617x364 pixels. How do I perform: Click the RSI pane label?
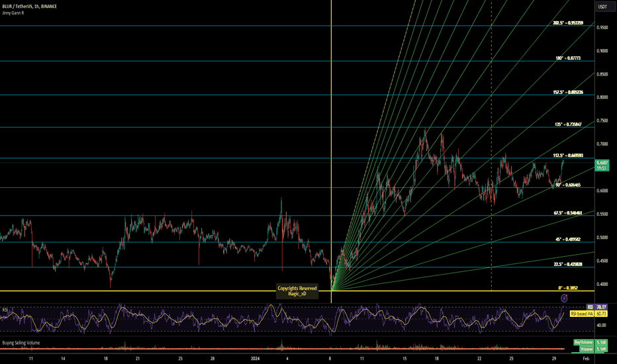tap(5, 310)
